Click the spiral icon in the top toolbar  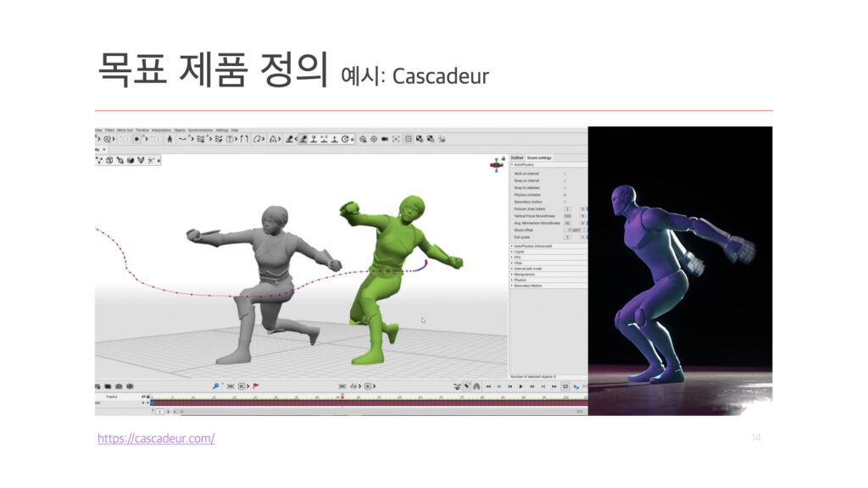pos(107,139)
